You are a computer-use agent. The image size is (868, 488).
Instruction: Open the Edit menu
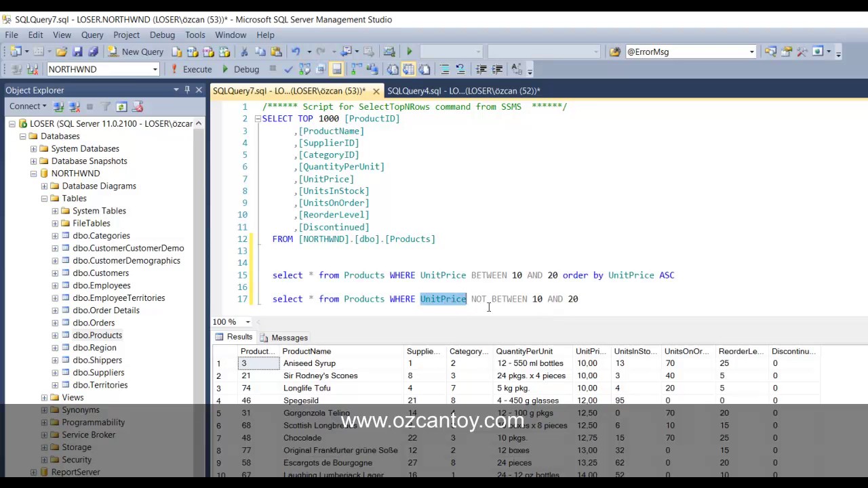(35, 35)
